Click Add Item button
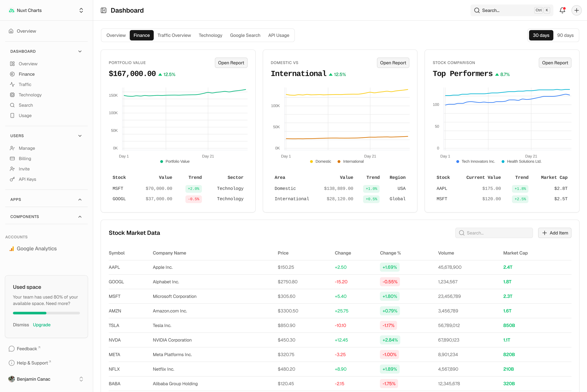 (x=554, y=233)
